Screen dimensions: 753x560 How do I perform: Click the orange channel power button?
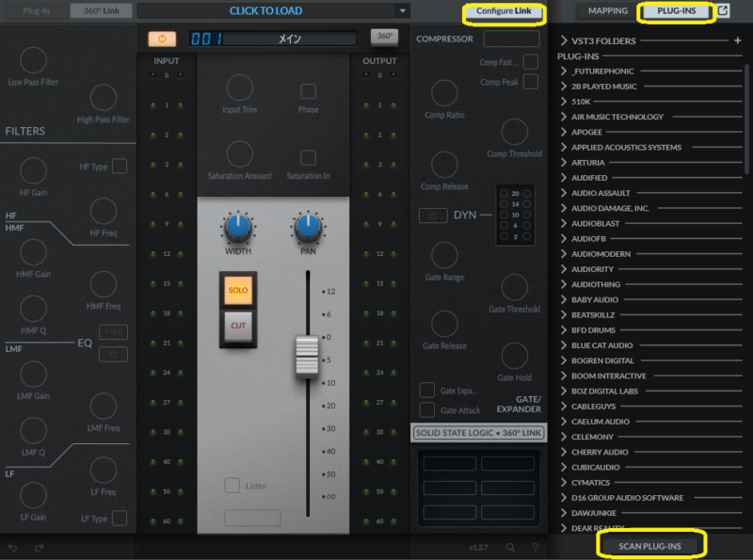click(162, 39)
